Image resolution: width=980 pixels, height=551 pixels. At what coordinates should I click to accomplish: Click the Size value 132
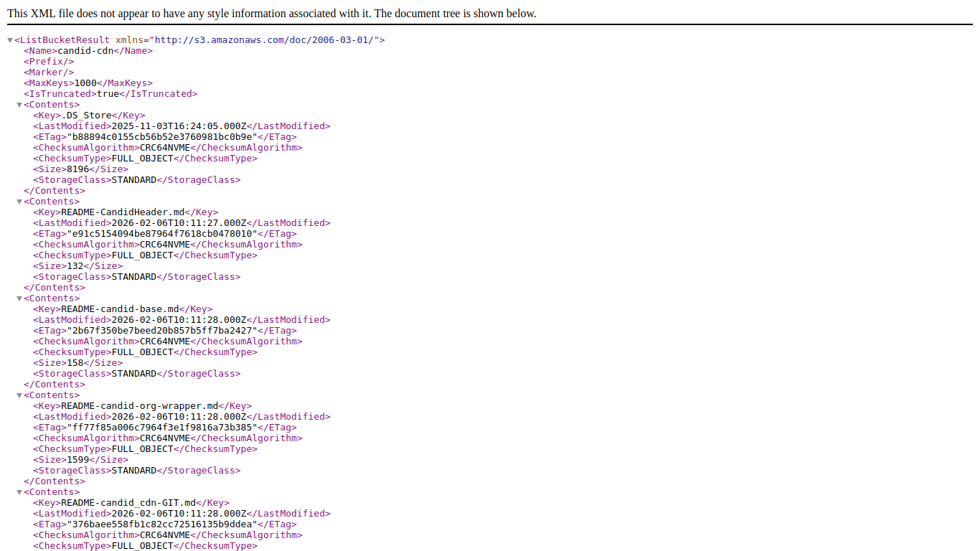tap(75, 266)
